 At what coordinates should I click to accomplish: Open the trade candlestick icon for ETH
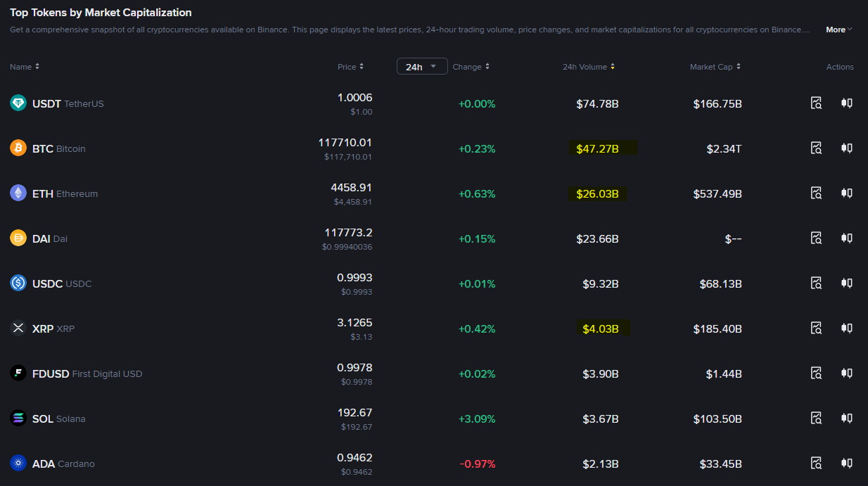(x=847, y=193)
